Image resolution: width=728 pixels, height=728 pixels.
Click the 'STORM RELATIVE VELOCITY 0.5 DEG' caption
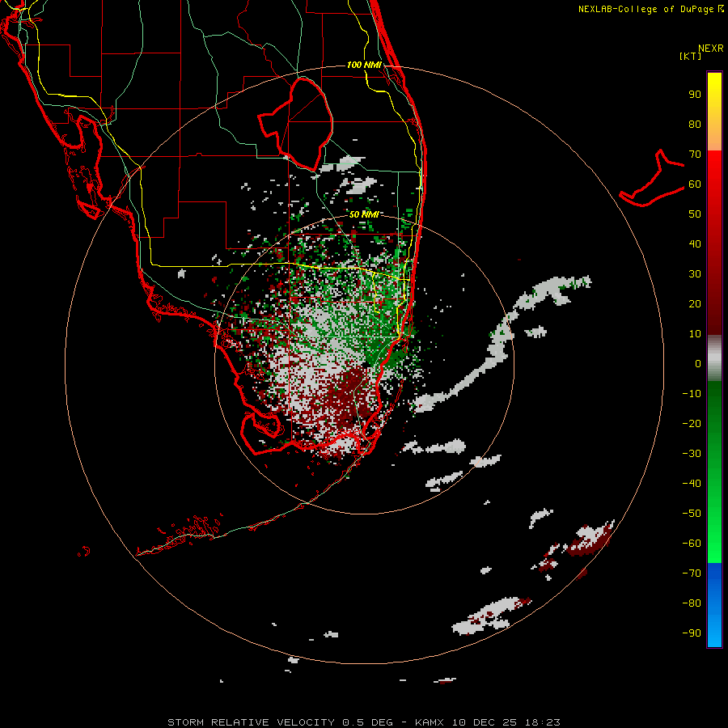280,722
